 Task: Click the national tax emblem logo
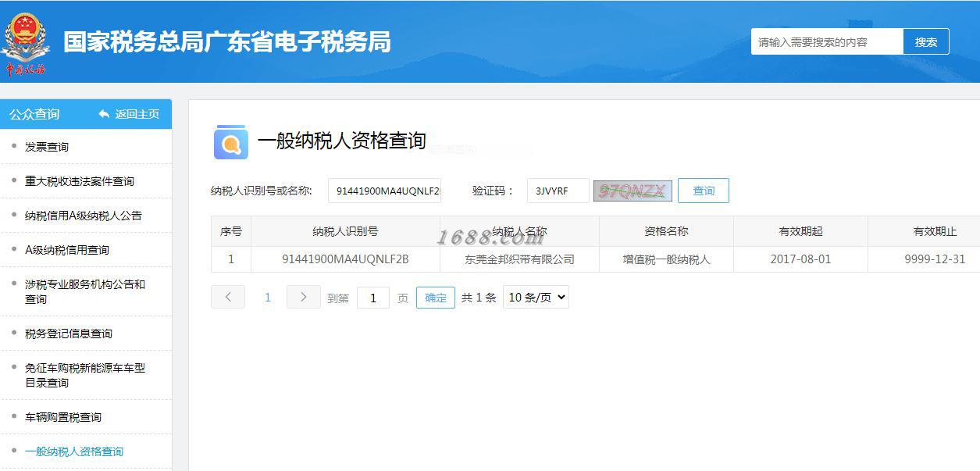pyautogui.click(x=25, y=43)
